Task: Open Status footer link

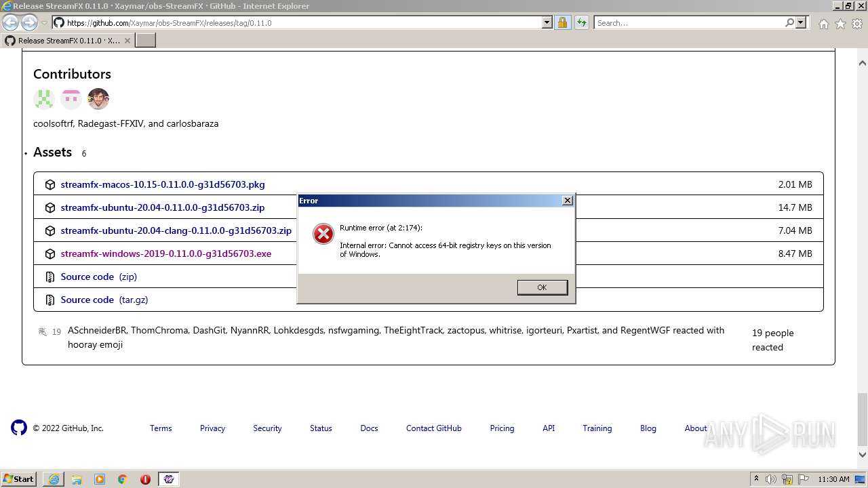Action: (321, 428)
